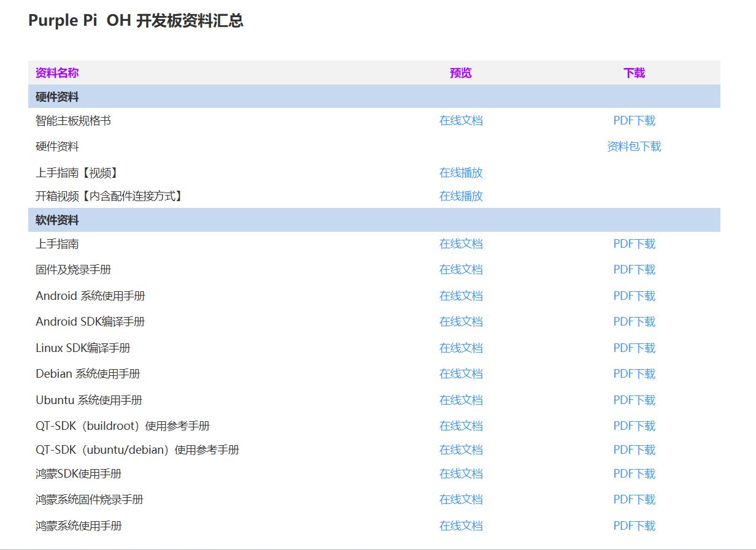This screenshot has width=756, height=550.
Task: Download the 硬件资料 resource package
Action: click(634, 147)
